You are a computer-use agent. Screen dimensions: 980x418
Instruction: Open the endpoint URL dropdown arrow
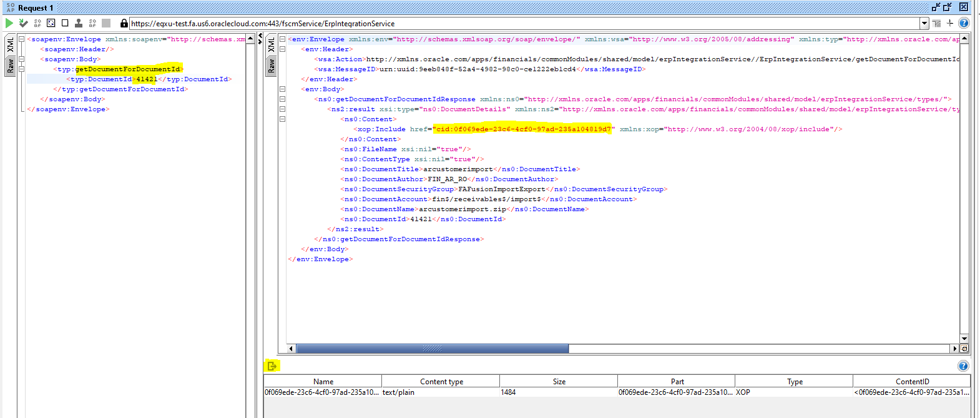click(x=924, y=23)
